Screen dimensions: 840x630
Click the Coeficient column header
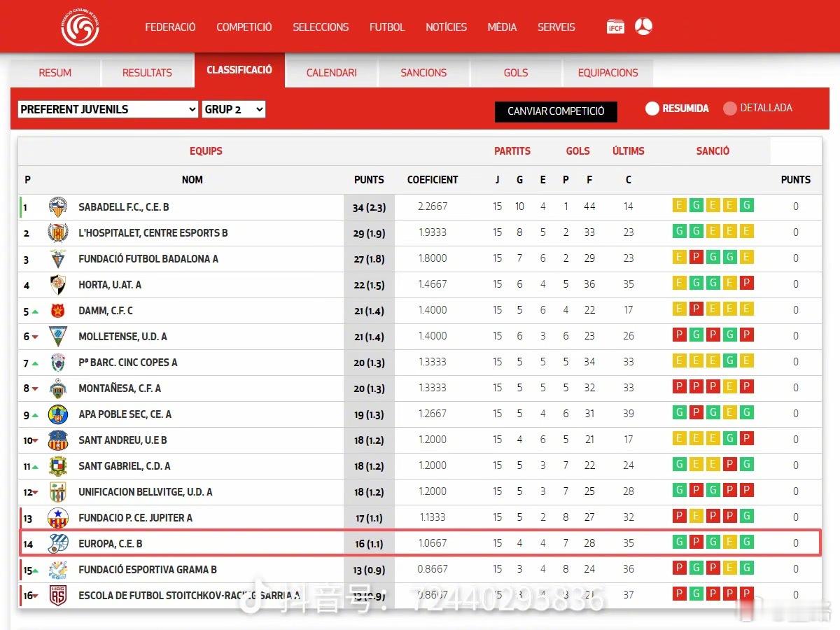[433, 180]
